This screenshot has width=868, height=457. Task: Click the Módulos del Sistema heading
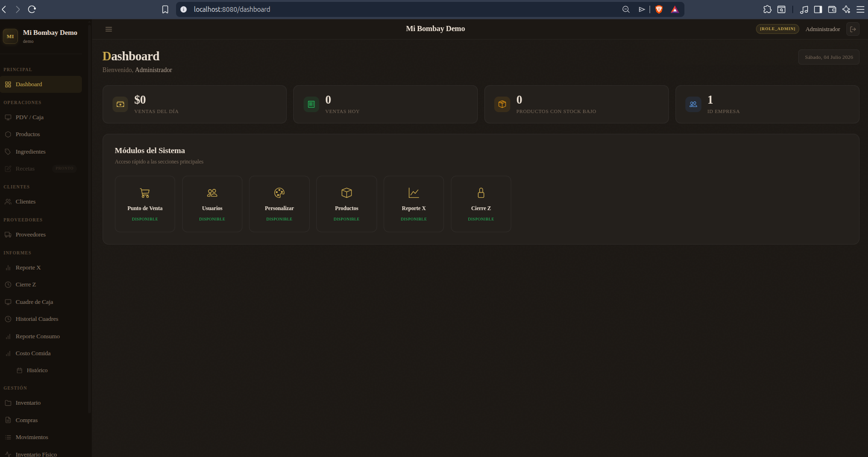pos(150,151)
